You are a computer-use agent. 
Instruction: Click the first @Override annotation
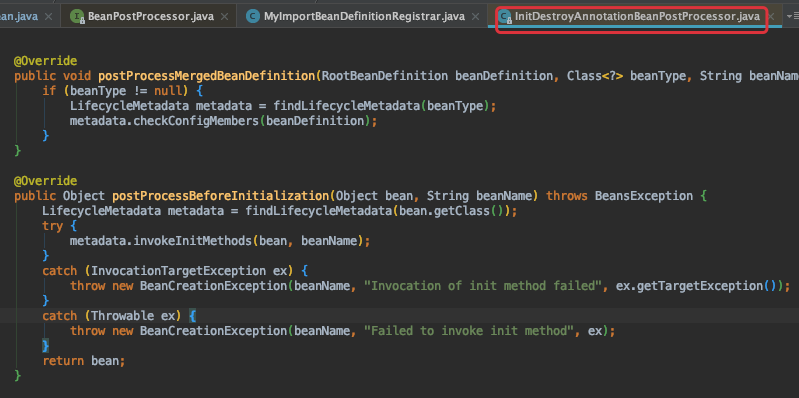tap(45, 61)
